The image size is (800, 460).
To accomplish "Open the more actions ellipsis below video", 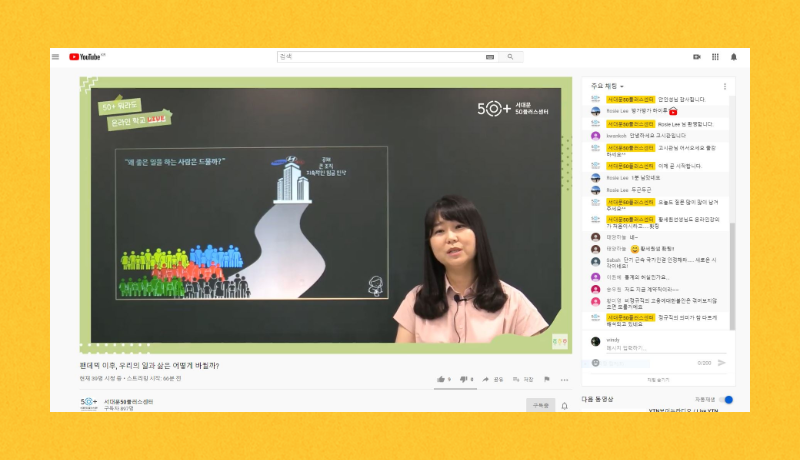I will (x=564, y=379).
